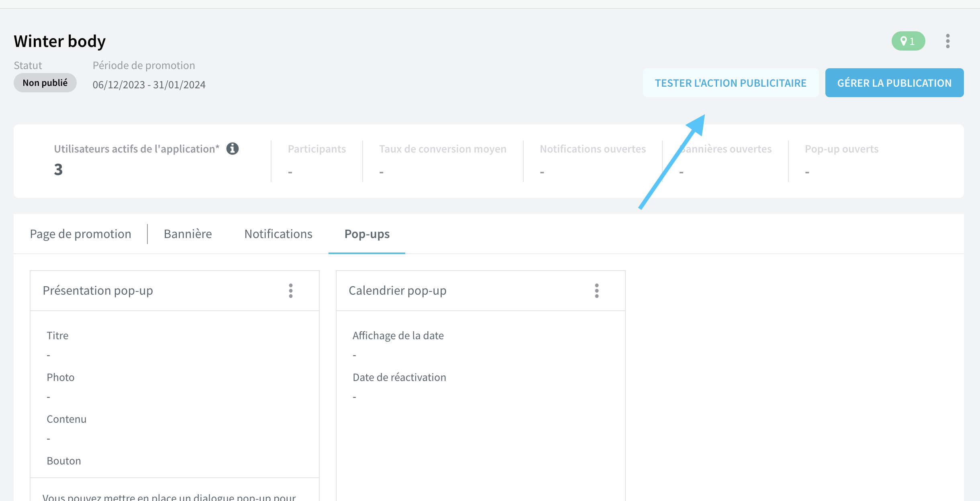Viewport: 980px width, 501px height.
Task: Click the Période de promotion label
Action: (x=144, y=65)
